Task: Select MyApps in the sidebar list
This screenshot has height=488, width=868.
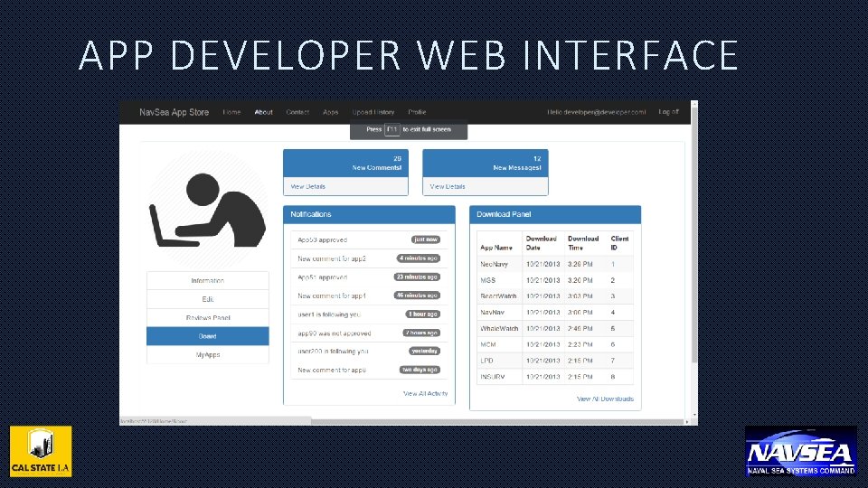Action: coord(208,354)
